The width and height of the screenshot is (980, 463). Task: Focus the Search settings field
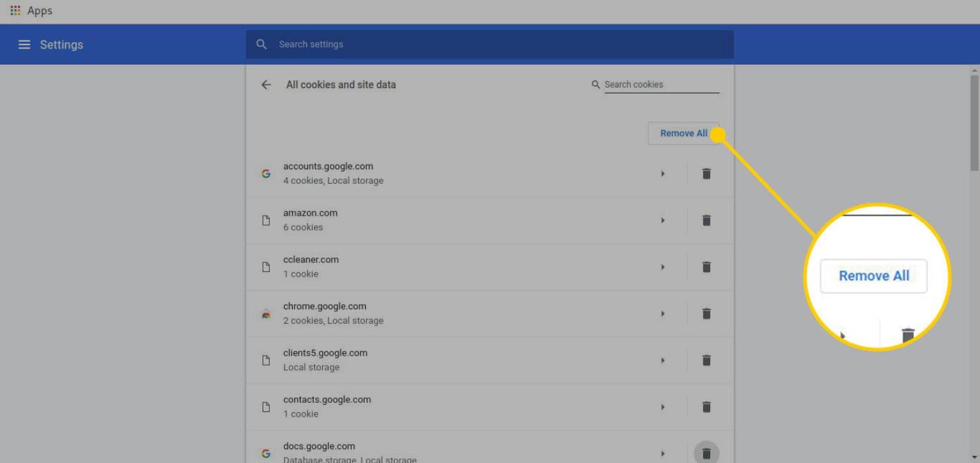(x=490, y=44)
